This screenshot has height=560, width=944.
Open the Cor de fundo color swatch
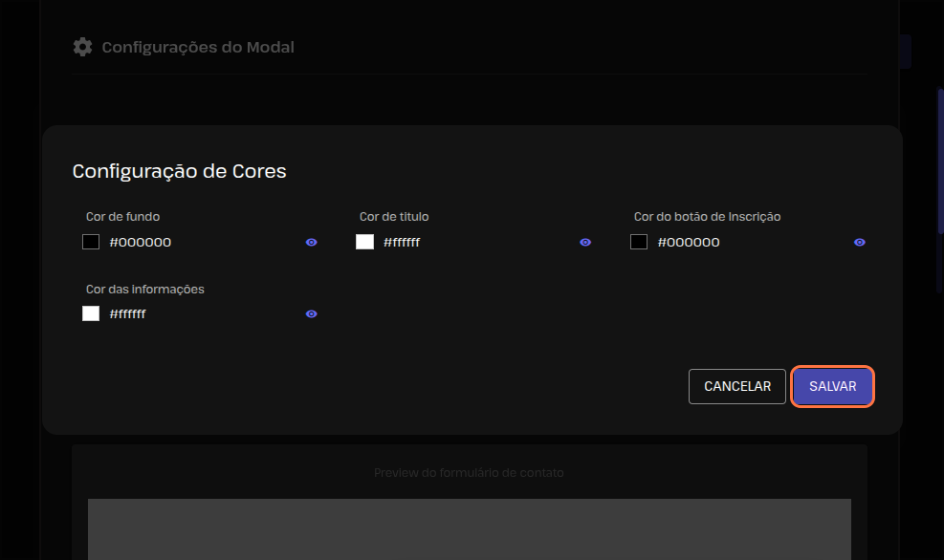(x=91, y=243)
